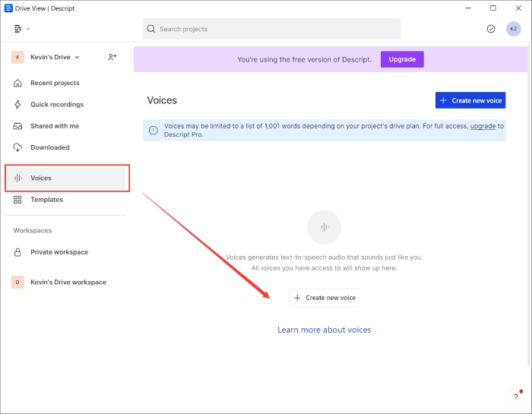The height and width of the screenshot is (414, 532).
Task: Open Learn more about voices link
Action: point(324,330)
